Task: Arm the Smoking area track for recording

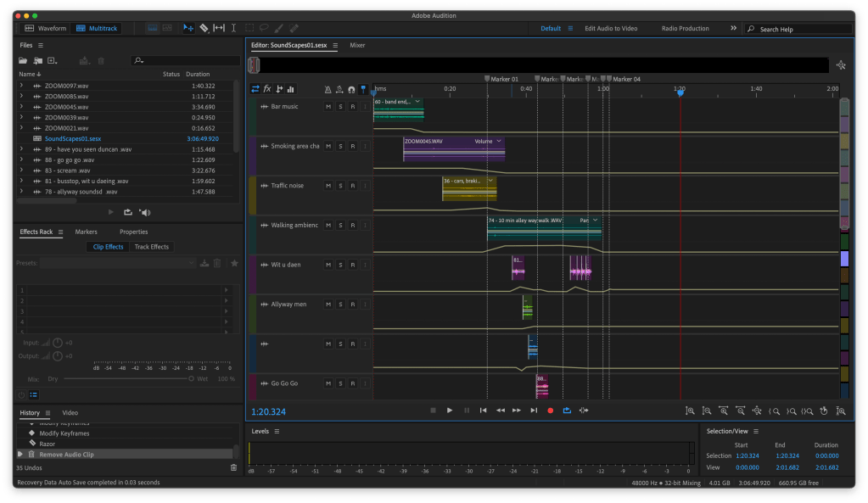Action: 352,146
